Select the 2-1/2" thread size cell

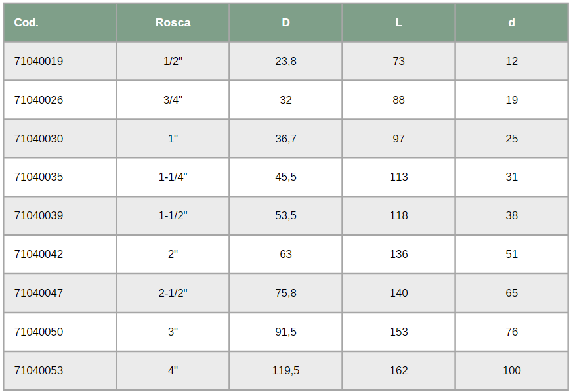coord(173,293)
